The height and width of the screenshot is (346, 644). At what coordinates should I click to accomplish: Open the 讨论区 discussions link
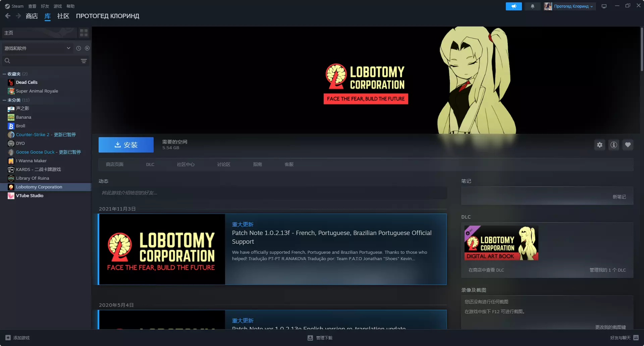click(x=224, y=164)
